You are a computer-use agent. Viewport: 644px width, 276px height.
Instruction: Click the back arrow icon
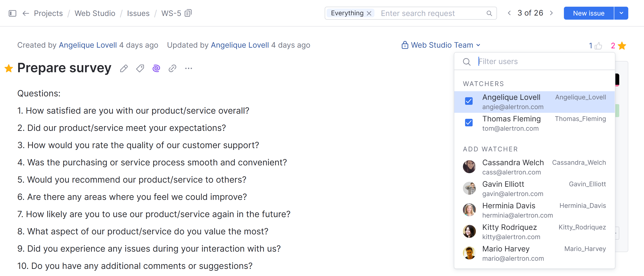pos(26,13)
